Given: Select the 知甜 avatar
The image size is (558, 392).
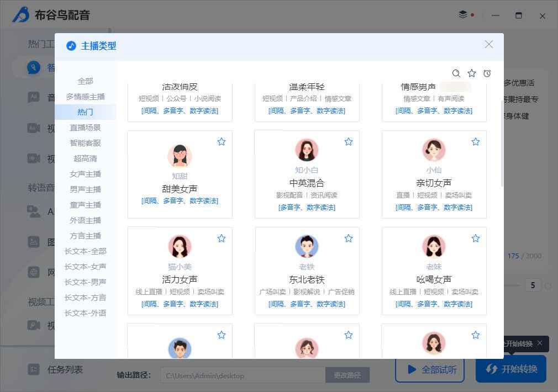Looking at the screenshot, I should pos(180,156).
